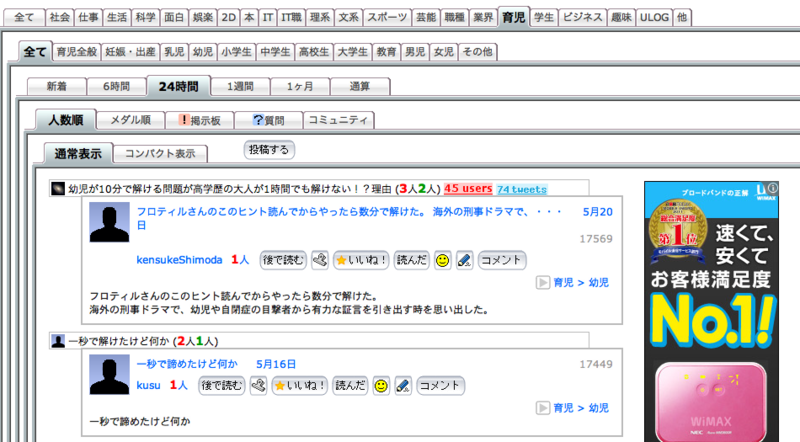This screenshot has height=442, width=800.
Task: Switch to the 6時間 time tab
Action: 116,86
